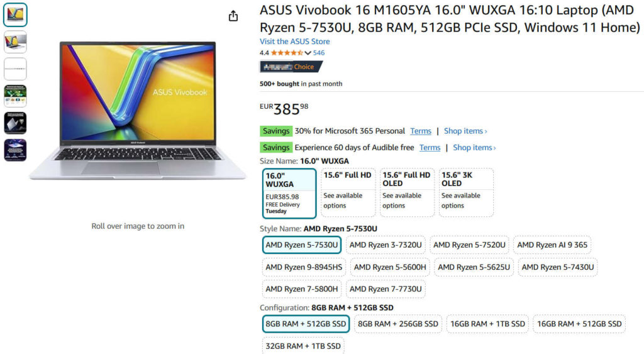
Task: Visit the ASUS Store link
Action: pos(294,41)
